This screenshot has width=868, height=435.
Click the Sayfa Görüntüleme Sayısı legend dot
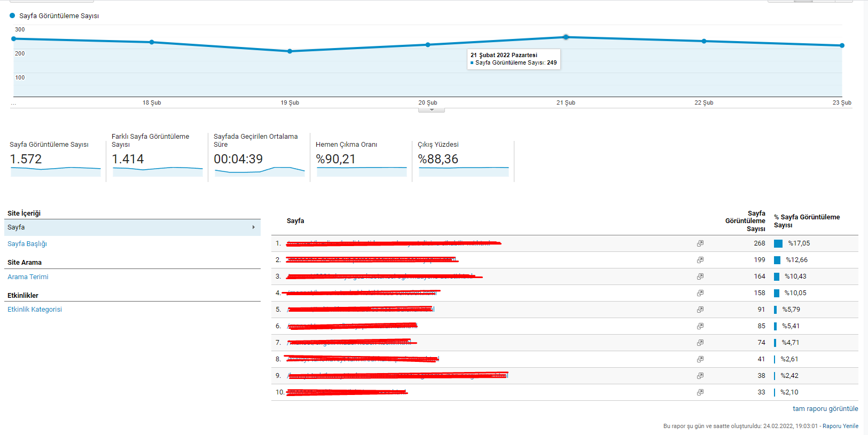(12, 16)
